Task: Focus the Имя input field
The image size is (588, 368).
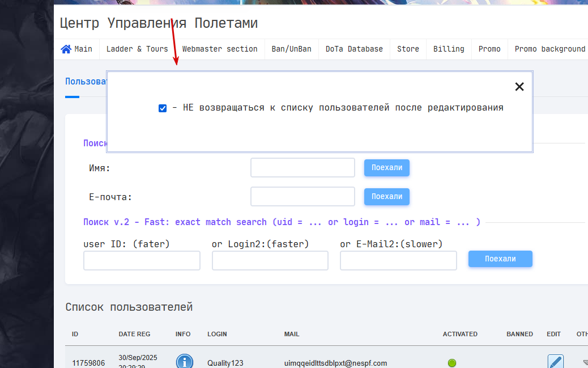Action: click(x=302, y=167)
